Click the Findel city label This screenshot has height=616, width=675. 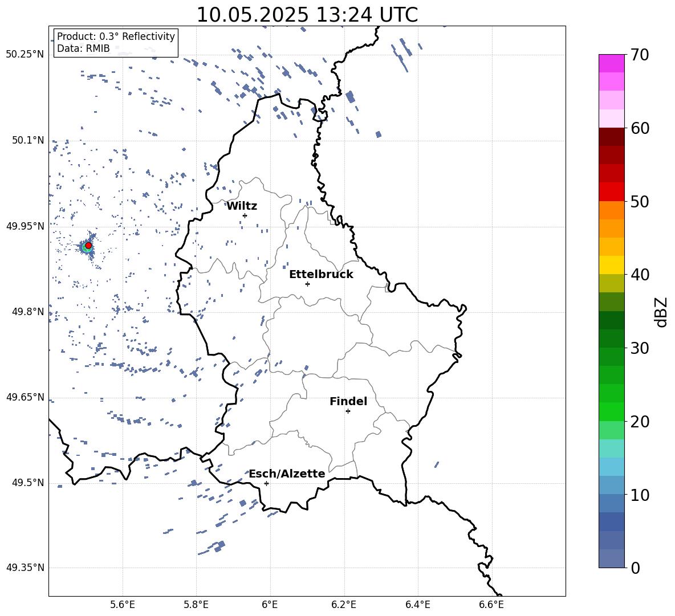(348, 401)
